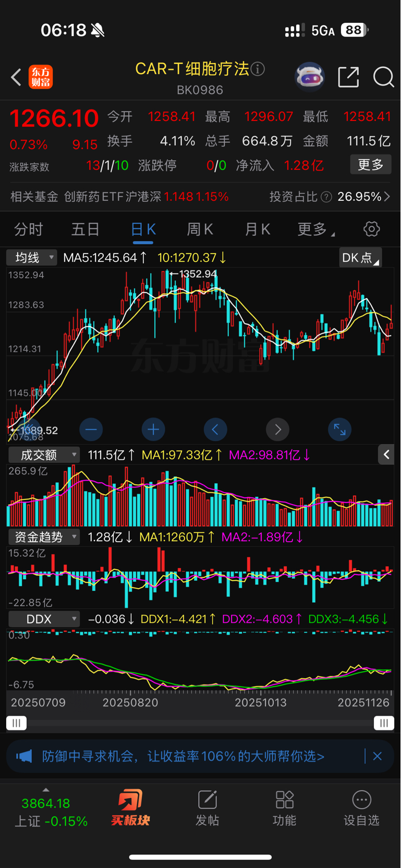
Task: Switch to 分时 tab
Action: (29, 229)
